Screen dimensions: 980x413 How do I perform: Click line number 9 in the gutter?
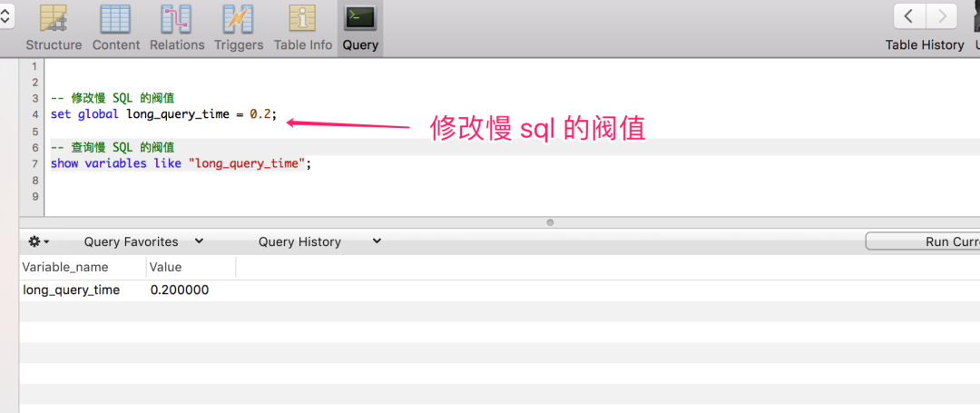tap(34, 196)
